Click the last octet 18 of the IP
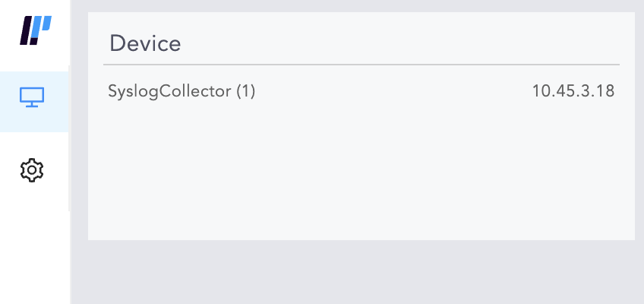Screen dimensions: 644x304 tap(605, 91)
